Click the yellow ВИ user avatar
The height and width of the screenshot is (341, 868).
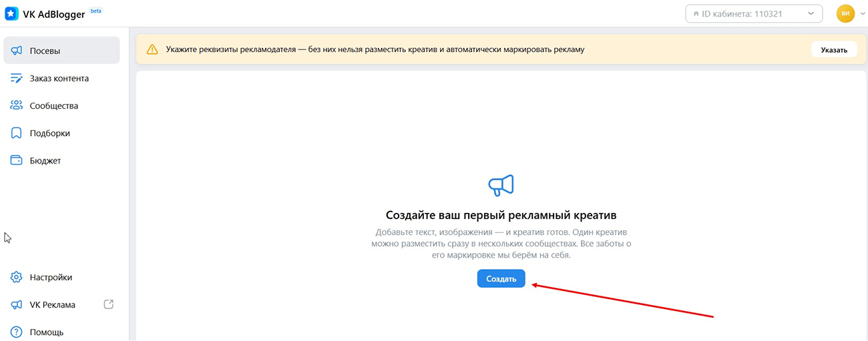coord(845,13)
